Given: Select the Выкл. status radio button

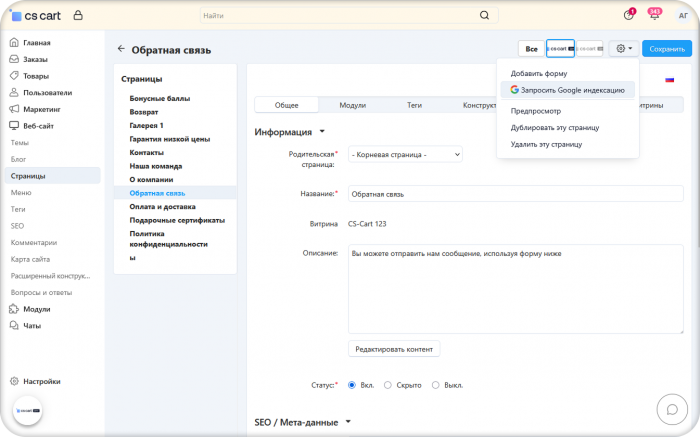Looking at the screenshot, I should (x=435, y=385).
